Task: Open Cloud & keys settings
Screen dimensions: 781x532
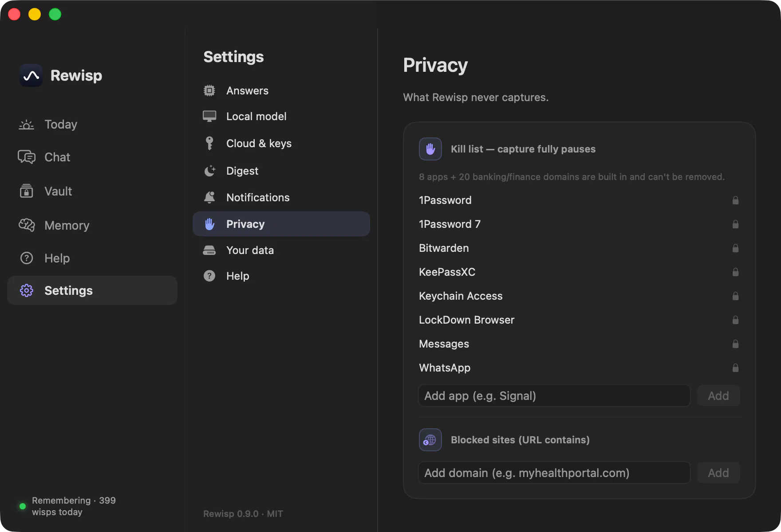Action: [281, 143]
